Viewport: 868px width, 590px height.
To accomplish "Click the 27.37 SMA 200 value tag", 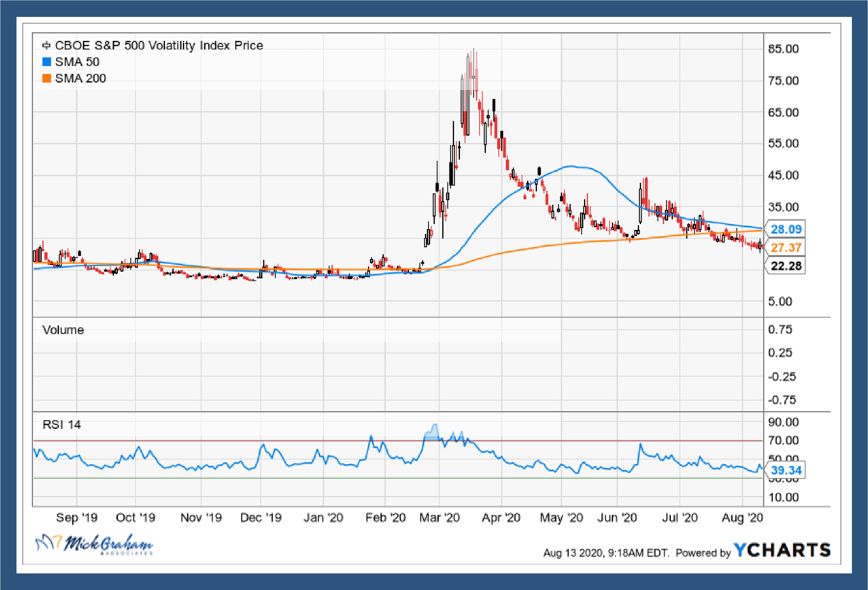I will (785, 248).
